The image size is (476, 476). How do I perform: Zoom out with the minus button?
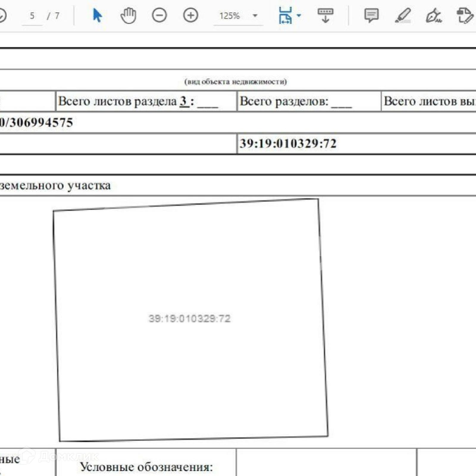[x=159, y=15]
